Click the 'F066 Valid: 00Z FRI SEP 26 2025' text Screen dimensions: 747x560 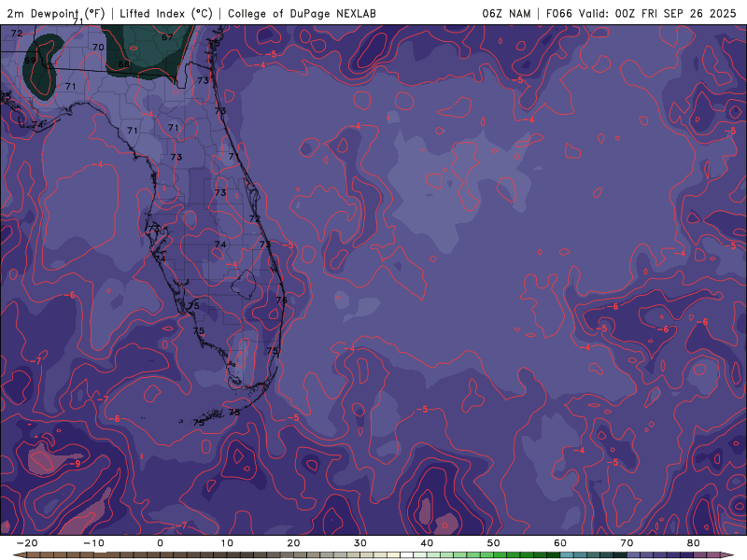(641, 13)
